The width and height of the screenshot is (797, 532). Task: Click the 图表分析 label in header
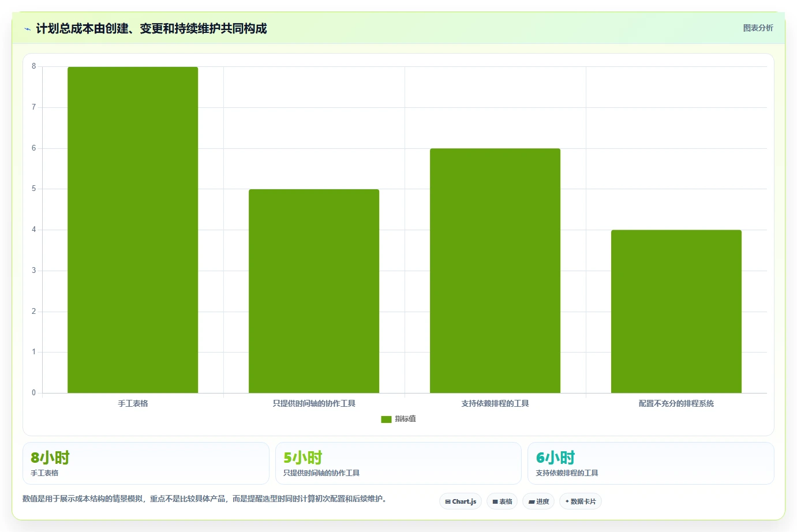(x=758, y=28)
